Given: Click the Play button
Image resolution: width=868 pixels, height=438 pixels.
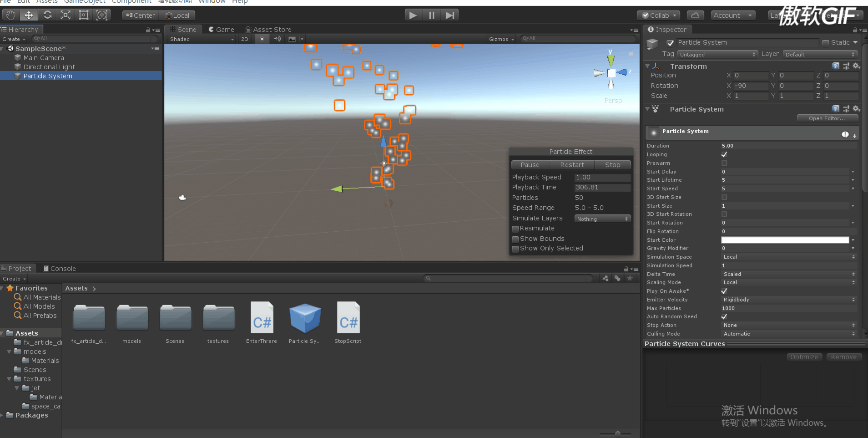Looking at the screenshot, I should pyautogui.click(x=413, y=15).
